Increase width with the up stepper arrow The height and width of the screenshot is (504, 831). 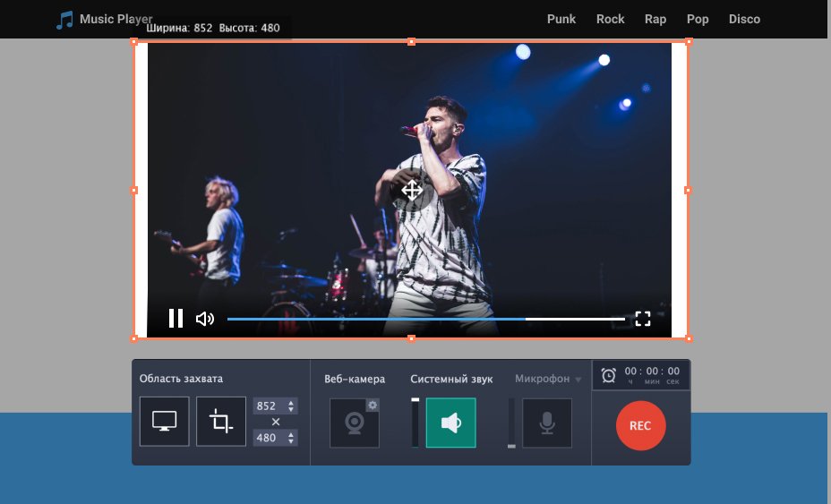click(x=291, y=403)
